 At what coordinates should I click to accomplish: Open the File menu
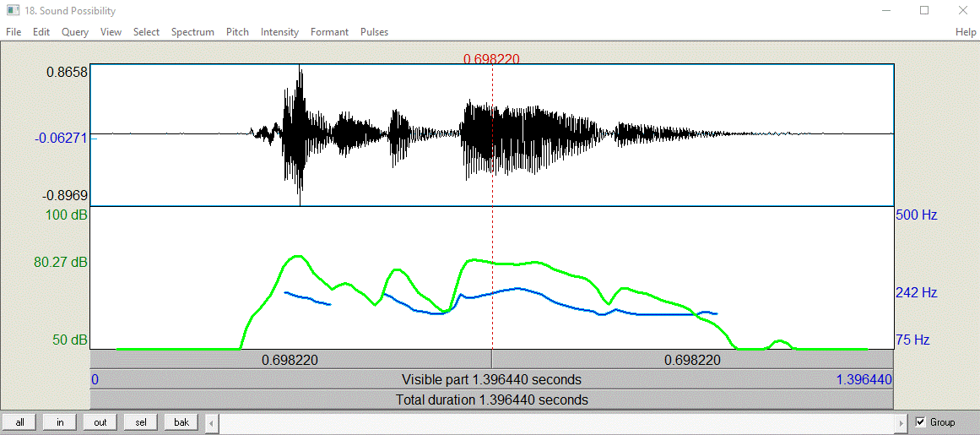click(14, 32)
